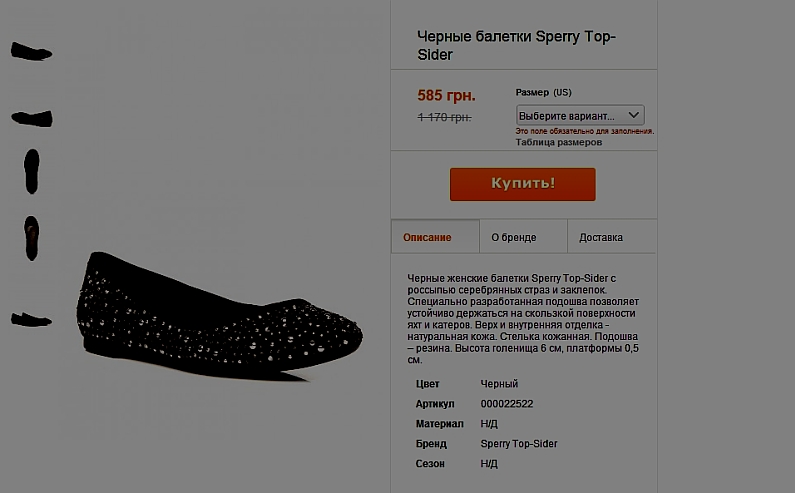Viewport: 795px width, 493px height.
Task: Click the red required-field error under the size selector
Action: pos(585,131)
